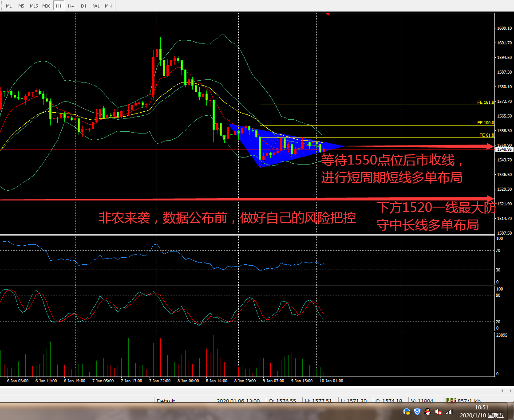Change chart period to H4
Screen dimensions: 514x420
pos(71,6)
